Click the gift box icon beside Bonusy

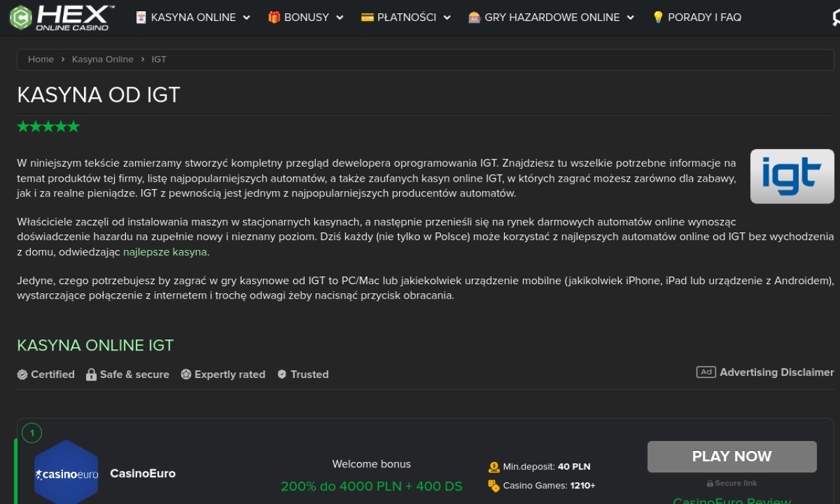[274, 18]
